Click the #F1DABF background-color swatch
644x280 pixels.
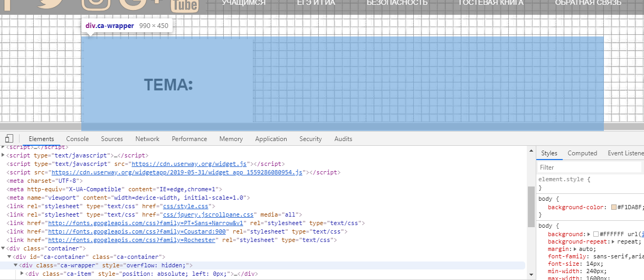coord(614,207)
